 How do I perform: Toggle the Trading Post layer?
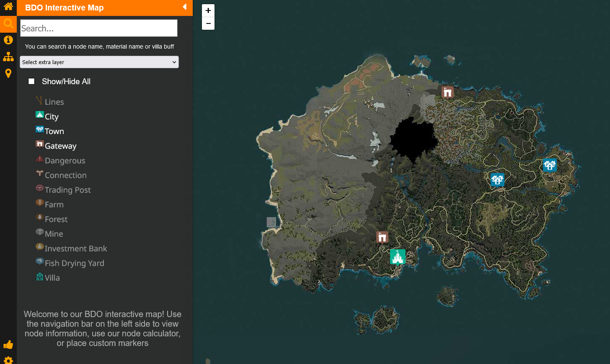63,190
